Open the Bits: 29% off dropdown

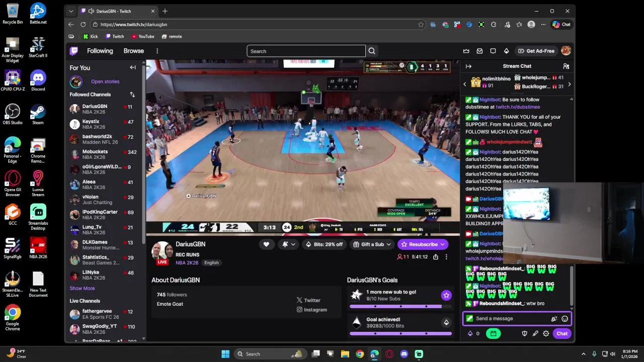[325, 244]
